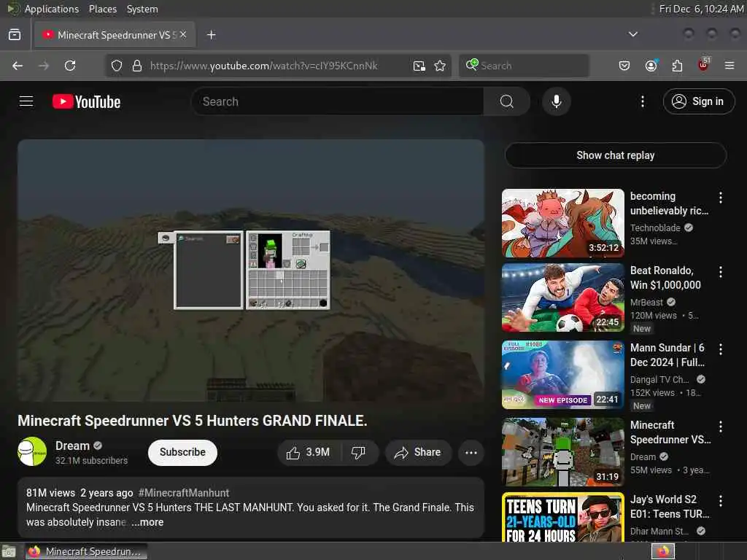Open the Dream channel name link
The width and height of the screenshot is (747, 560).
(x=72, y=446)
